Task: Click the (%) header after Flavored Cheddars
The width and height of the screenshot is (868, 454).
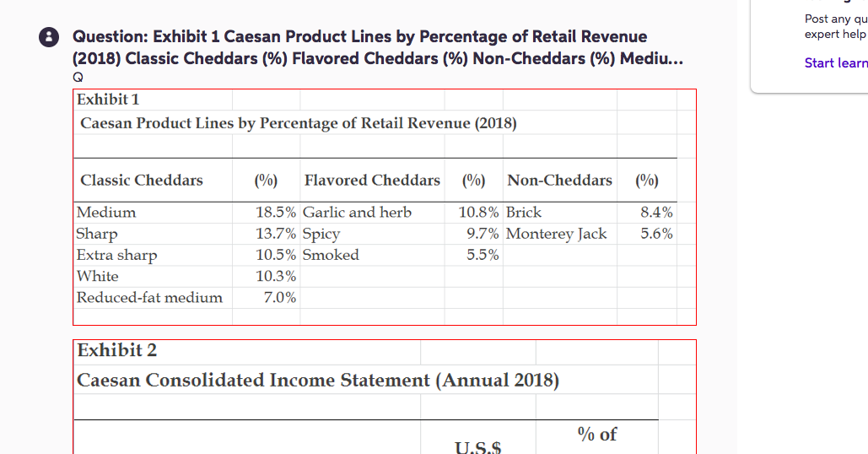Action: click(473, 181)
